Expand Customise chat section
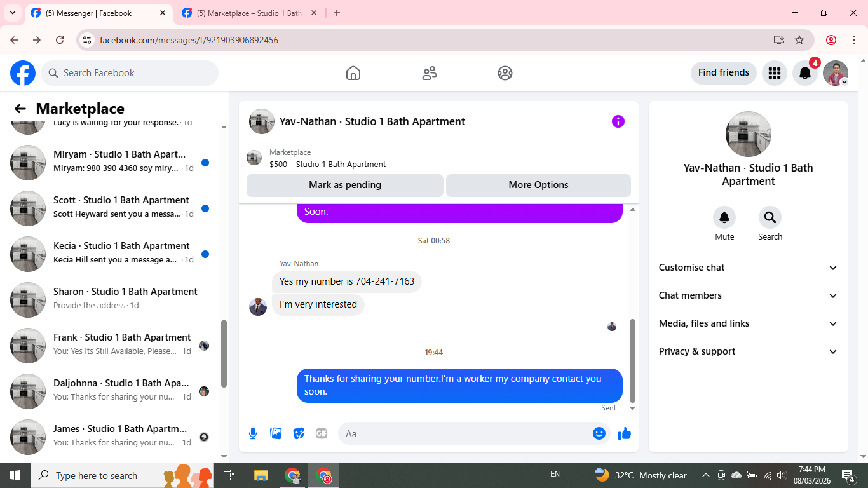The width and height of the screenshot is (868, 488). (x=749, y=268)
